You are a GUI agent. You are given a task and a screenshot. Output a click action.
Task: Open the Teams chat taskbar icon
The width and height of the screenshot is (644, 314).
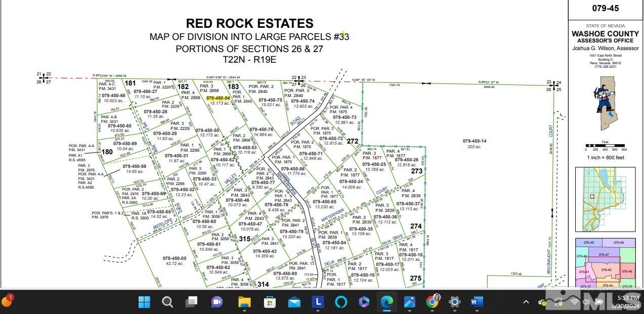click(x=217, y=302)
